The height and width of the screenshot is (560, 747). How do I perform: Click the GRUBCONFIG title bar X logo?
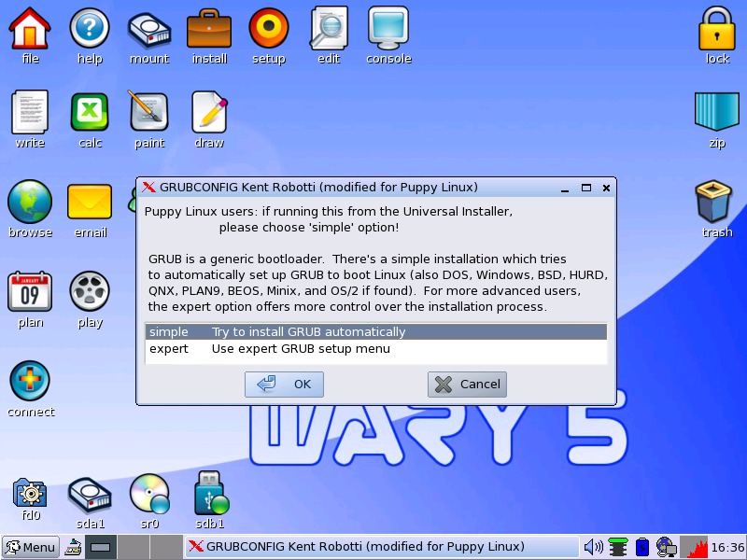coord(148,188)
